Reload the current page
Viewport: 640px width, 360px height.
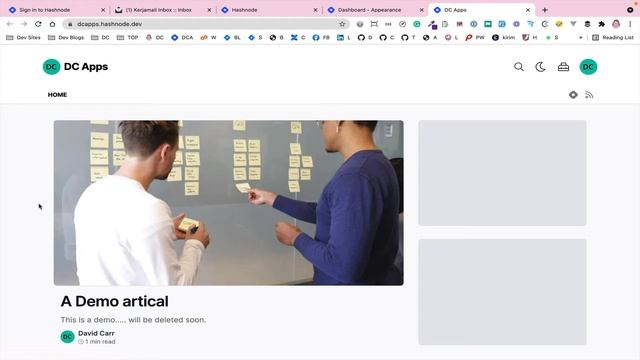38,24
